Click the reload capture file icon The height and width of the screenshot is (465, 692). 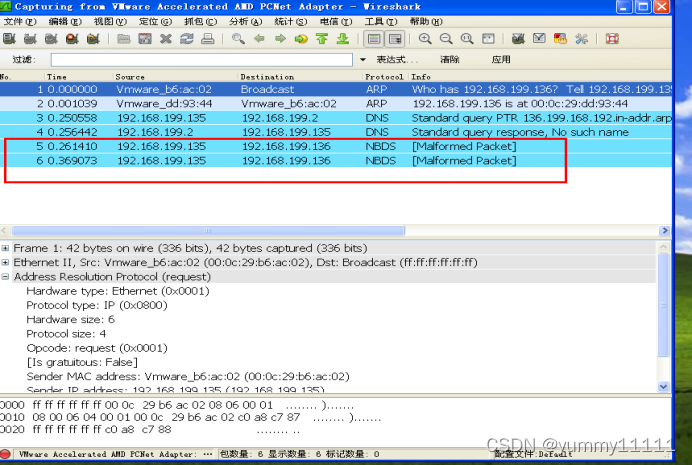(x=187, y=39)
